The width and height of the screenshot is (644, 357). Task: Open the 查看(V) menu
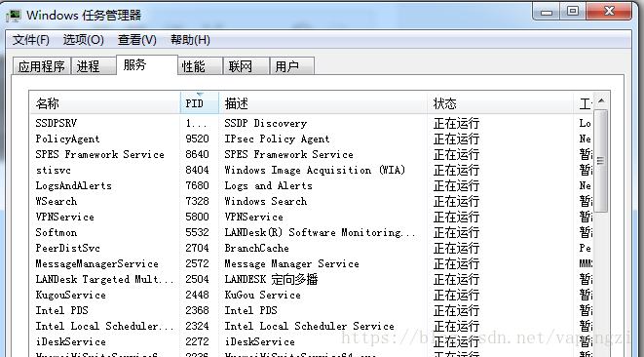[x=137, y=40]
